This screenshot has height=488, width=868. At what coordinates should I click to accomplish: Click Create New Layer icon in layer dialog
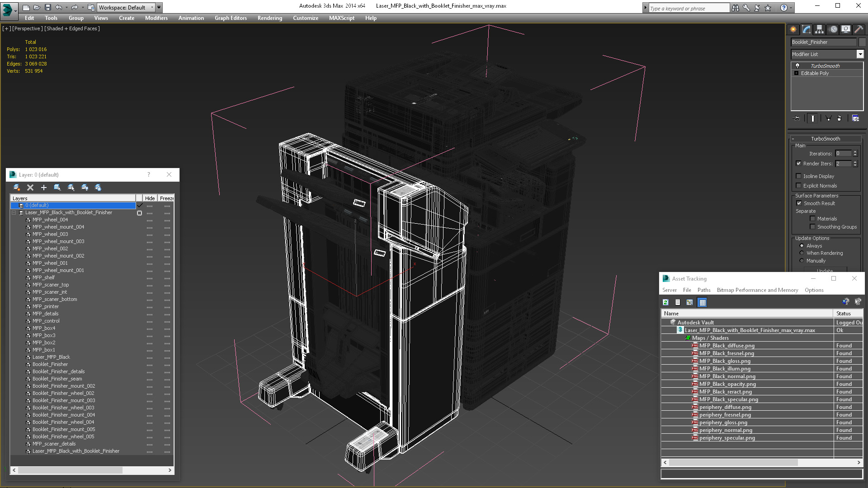click(x=17, y=188)
